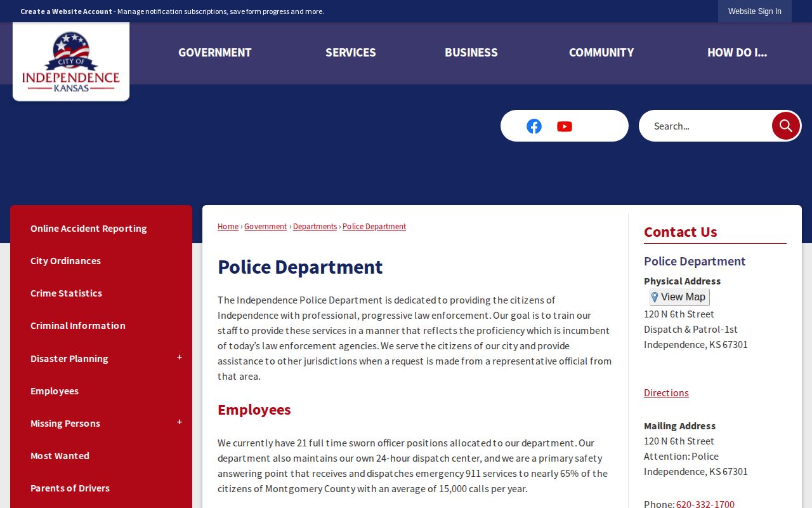Open Disaster Planning sidebar link
This screenshot has width=812, height=508.
[x=69, y=359]
